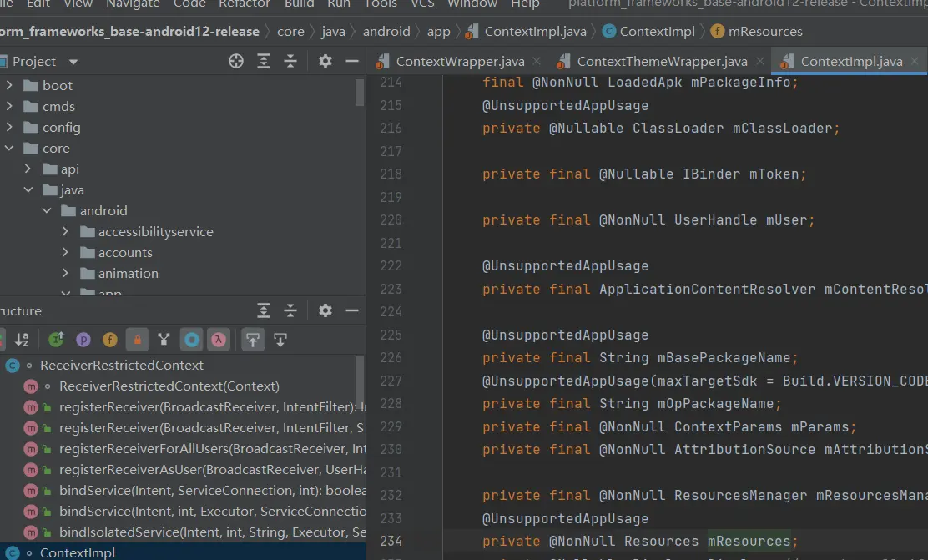This screenshot has width=928, height=560.
Task: Open Structure panel settings gear
Action: (x=325, y=310)
